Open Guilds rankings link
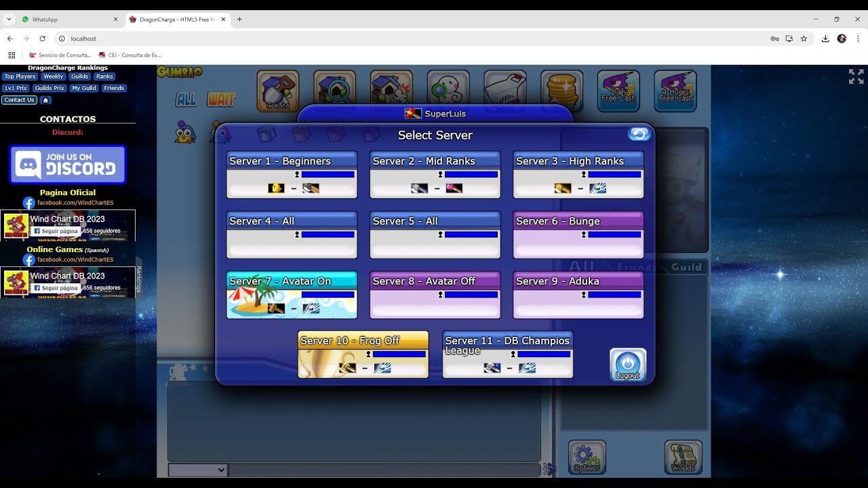The height and width of the screenshot is (488, 868). pyautogui.click(x=80, y=77)
